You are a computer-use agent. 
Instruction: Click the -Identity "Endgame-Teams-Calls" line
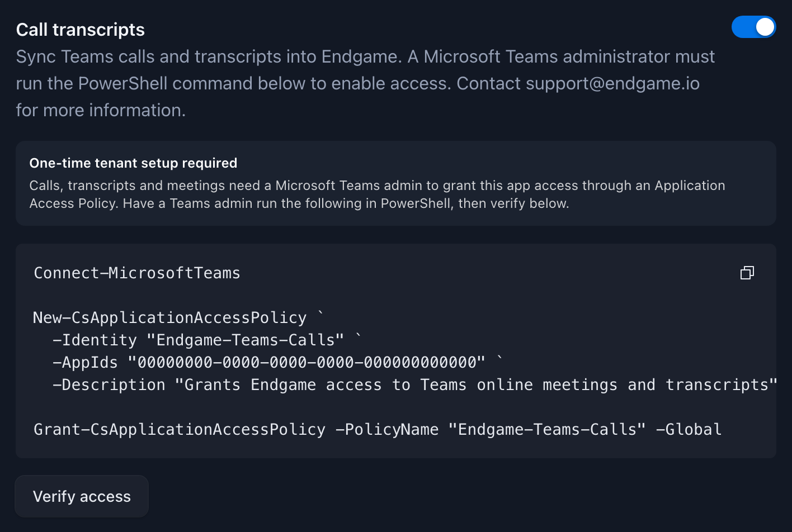207,340
